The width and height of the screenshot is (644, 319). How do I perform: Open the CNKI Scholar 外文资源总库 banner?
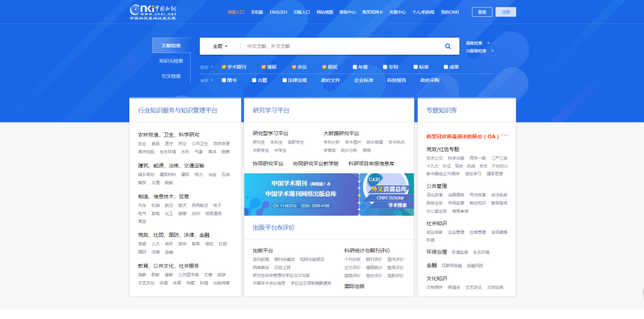(387, 194)
